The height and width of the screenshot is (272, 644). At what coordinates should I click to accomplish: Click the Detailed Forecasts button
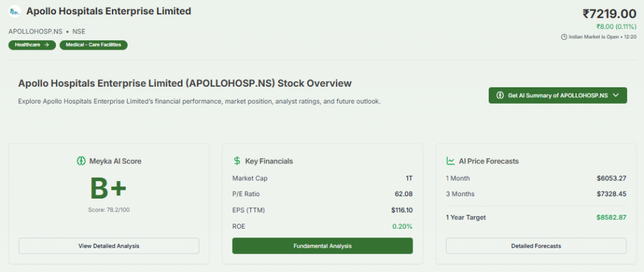click(x=536, y=246)
